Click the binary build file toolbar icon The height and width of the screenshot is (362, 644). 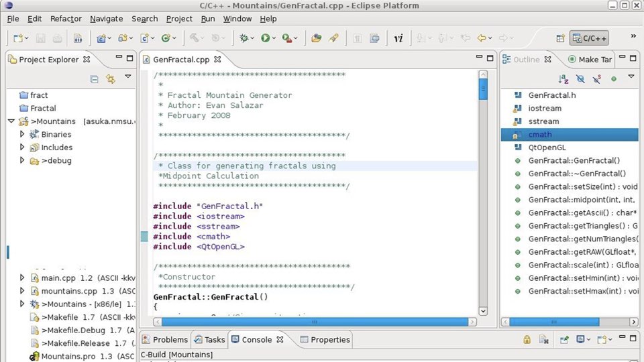pyautogui.click(x=78, y=38)
